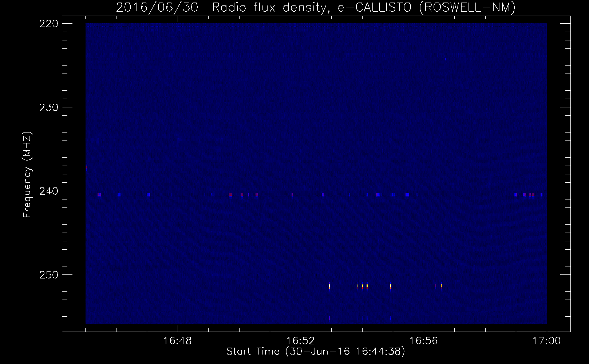The height and width of the screenshot is (364, 589).
Task: Click the 16:48 time tick label
Action: (x=177, y=341)
